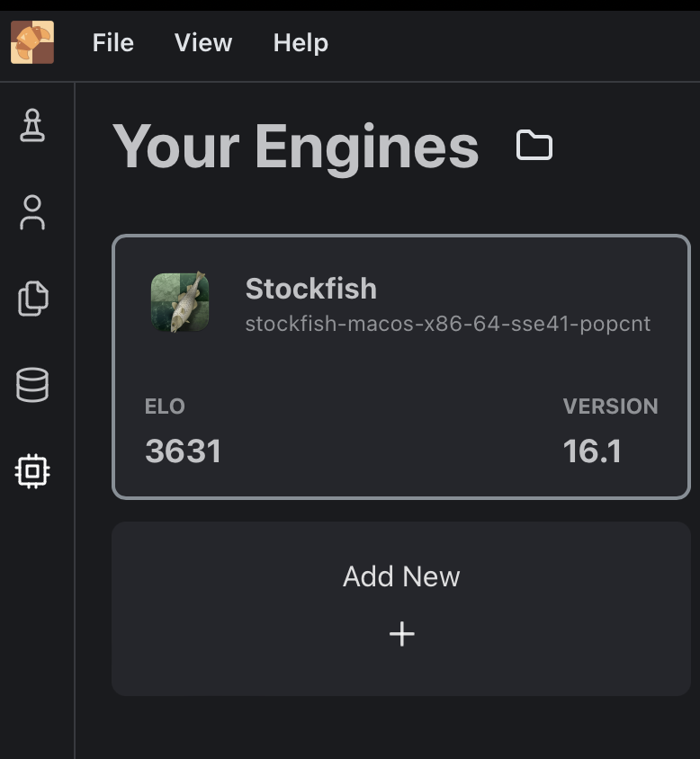Open the View menu

click(x=202, y=42)
